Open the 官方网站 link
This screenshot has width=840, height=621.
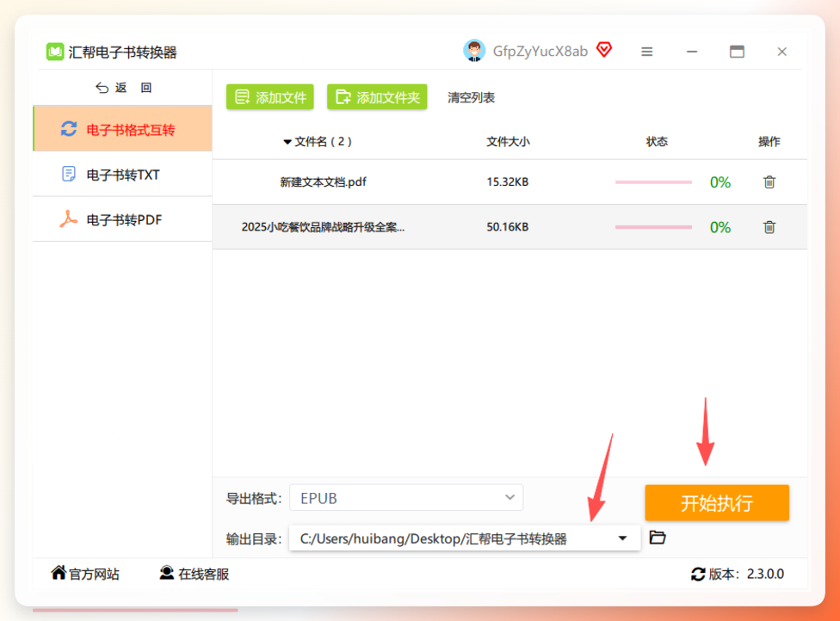[85, 574]
